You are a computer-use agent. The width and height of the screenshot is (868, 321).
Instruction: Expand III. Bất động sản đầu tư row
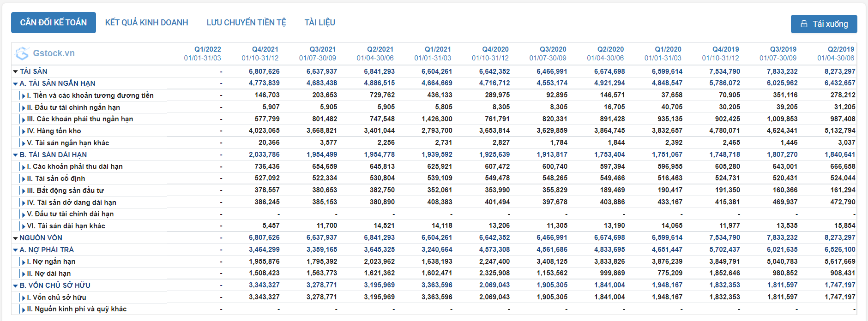point(24,191)
